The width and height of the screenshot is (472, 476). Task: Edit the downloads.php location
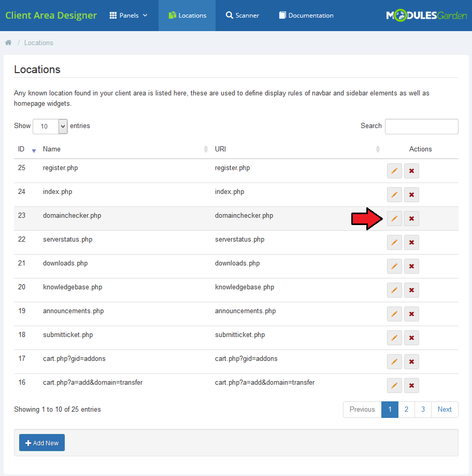(x=394, y=266)
